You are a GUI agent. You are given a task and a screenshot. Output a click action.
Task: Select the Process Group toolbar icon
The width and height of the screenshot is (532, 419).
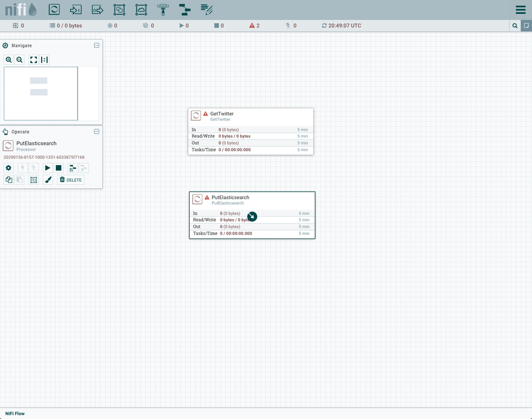119,10
